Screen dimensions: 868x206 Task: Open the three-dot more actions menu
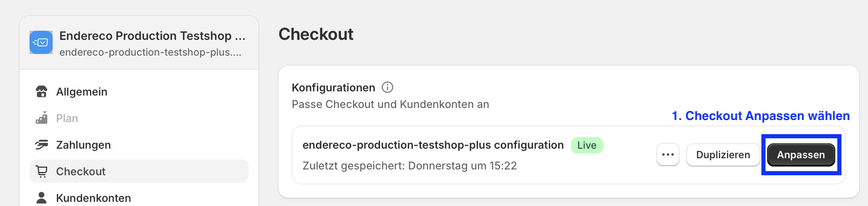click(x=668, y=154)
